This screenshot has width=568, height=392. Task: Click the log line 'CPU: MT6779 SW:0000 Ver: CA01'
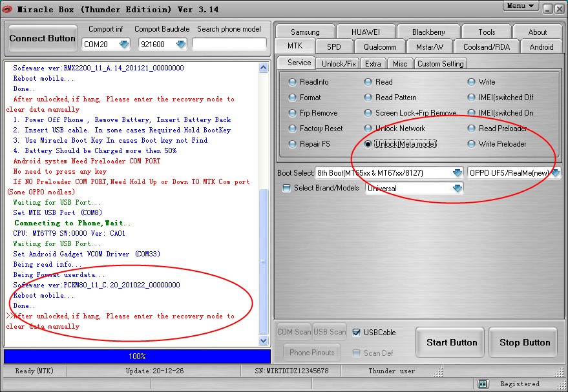pyautogui.click(x=69, y=234)
